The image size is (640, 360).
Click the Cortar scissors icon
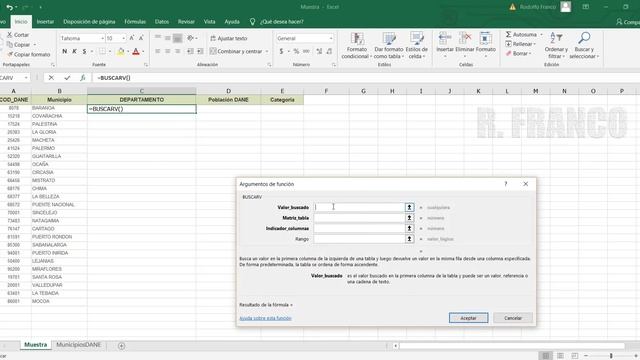coord(9,35)
